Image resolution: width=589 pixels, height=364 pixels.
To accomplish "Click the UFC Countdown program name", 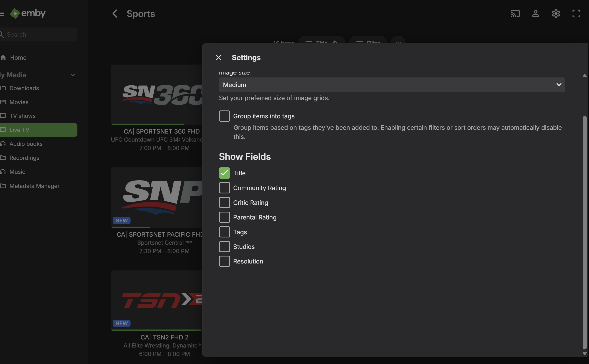I will 157,140.
